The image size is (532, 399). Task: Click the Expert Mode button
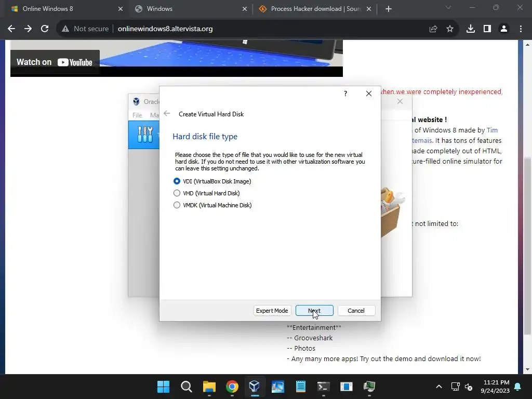272,311
